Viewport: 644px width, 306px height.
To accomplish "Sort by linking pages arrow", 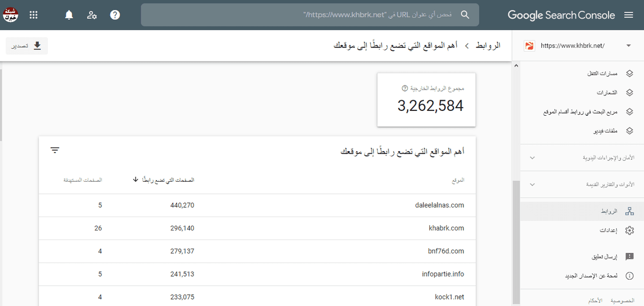I will pos(136,180).
